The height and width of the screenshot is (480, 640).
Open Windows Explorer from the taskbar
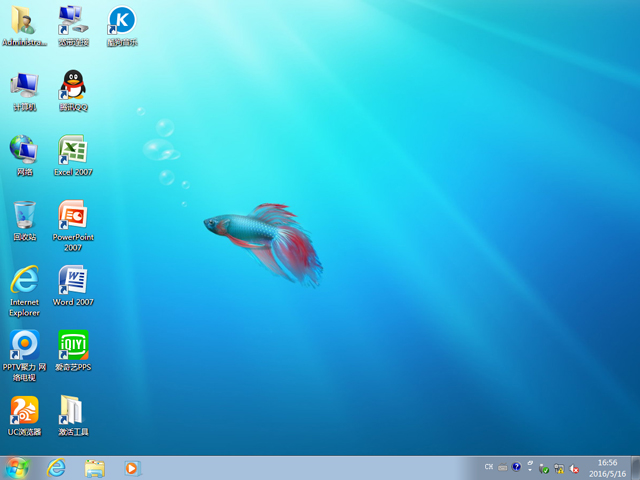pos(95,468)
